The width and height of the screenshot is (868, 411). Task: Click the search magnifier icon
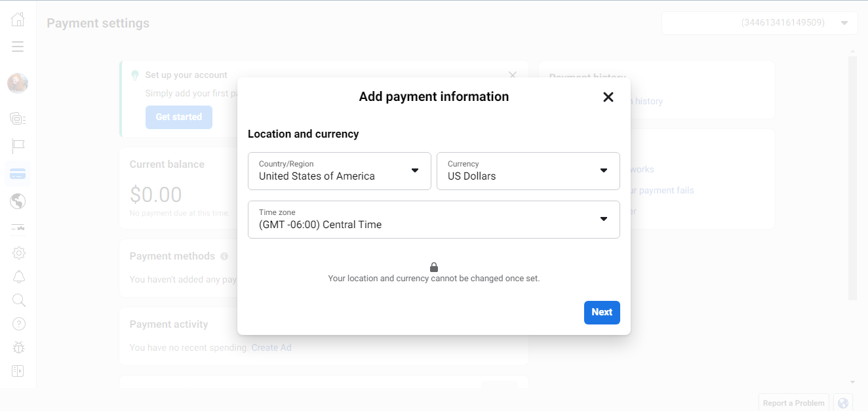pyautogui.click(x=19, y=300)
